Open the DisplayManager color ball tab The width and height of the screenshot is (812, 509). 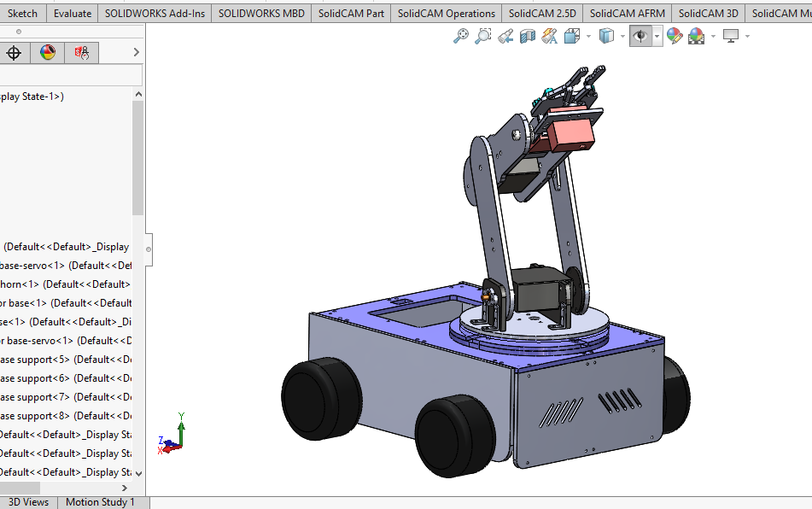48,52
